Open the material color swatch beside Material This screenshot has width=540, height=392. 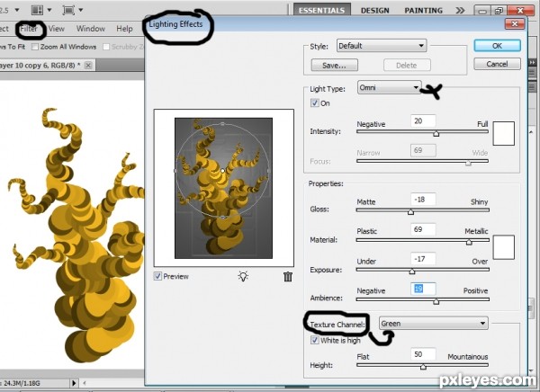pos(503,247)
